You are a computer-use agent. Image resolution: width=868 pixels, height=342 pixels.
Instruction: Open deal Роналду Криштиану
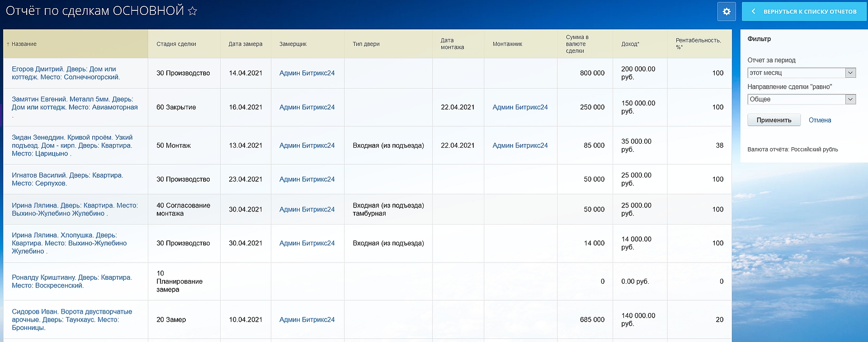71,281
